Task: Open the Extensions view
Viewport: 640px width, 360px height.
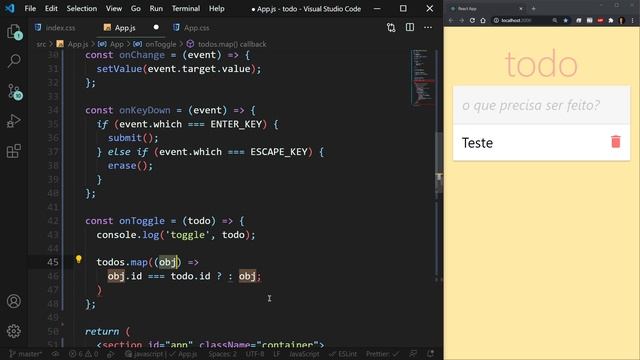Action: coord(14,151)
